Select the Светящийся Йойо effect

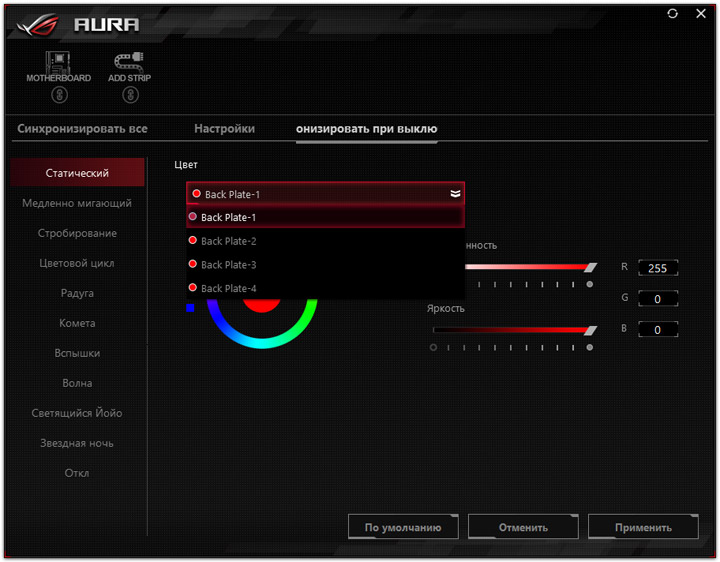77,413
